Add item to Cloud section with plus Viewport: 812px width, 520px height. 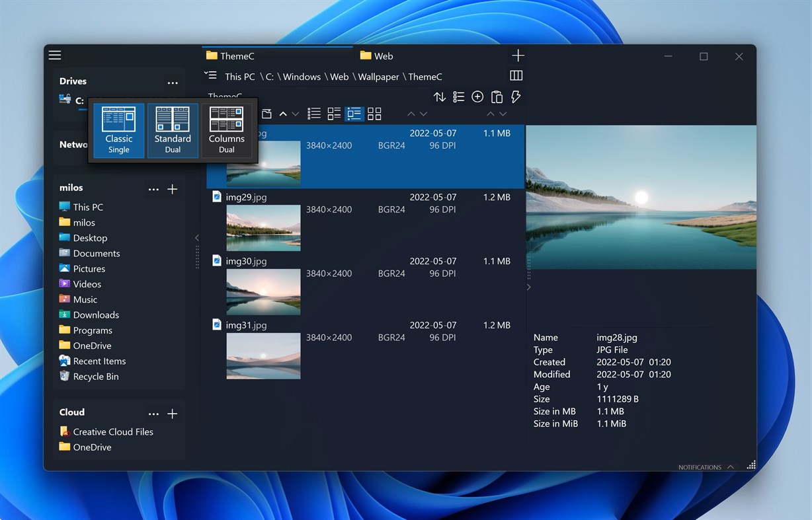(x=173, y=414)
